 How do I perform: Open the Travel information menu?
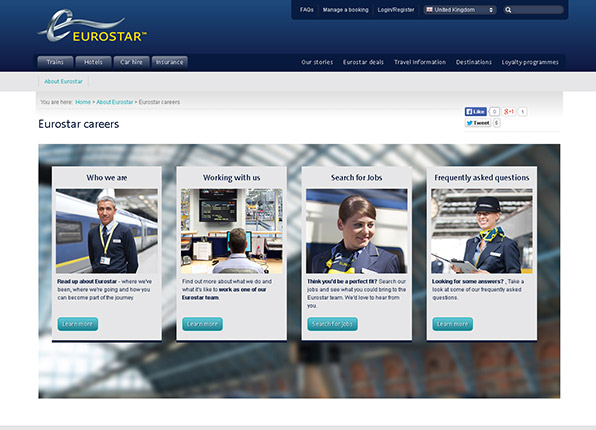[x=420, y=62]
